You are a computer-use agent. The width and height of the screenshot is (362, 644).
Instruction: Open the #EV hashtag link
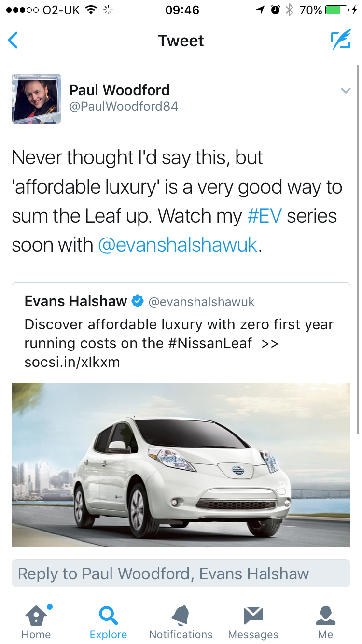[x=264, y=216]
